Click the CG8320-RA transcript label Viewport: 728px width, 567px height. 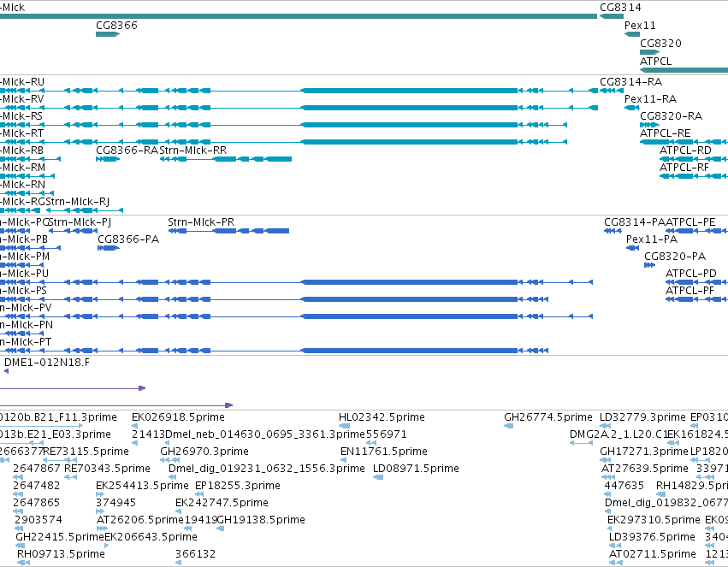671,116
